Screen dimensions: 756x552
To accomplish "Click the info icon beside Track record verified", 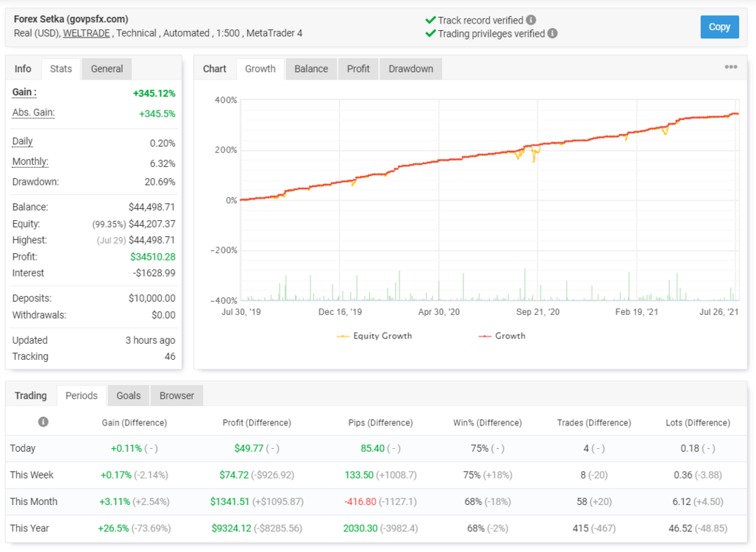I will click(x=531, y=21).
